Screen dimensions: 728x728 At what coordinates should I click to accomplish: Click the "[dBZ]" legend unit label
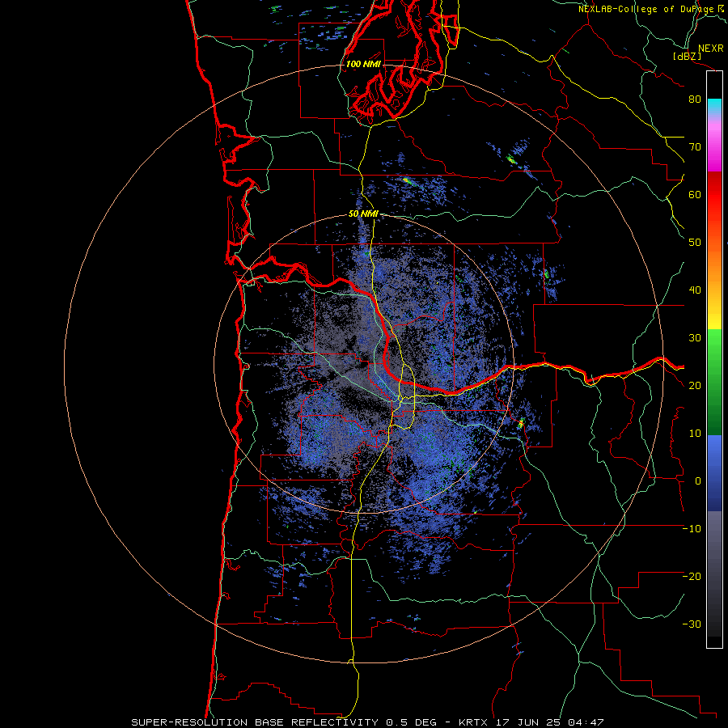click(687, 56)
